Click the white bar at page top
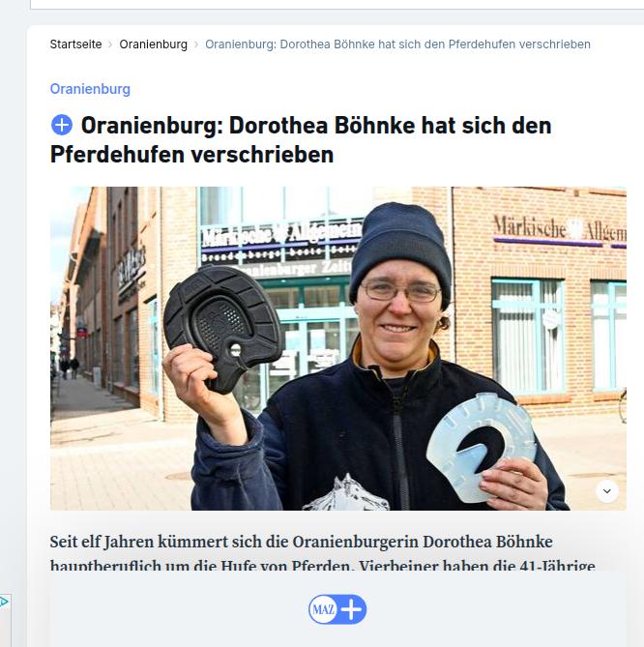This screenshot has height=647, width=644. tap(337, 5)
